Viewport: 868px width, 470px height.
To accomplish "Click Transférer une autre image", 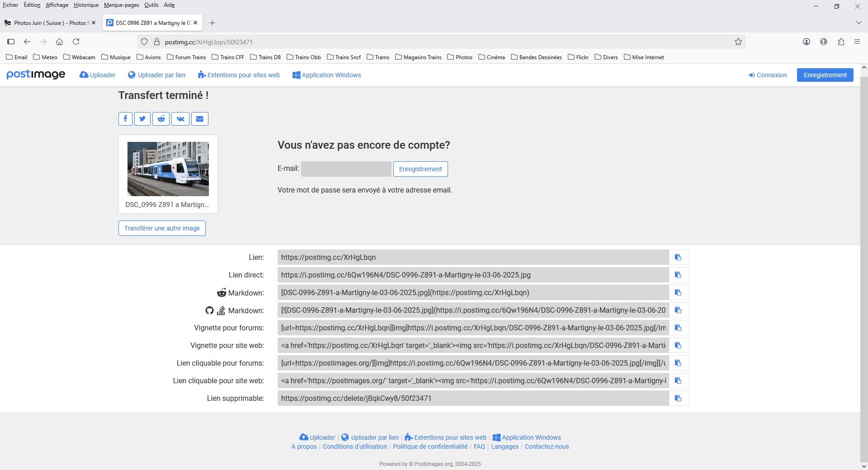I will [162, 228].
